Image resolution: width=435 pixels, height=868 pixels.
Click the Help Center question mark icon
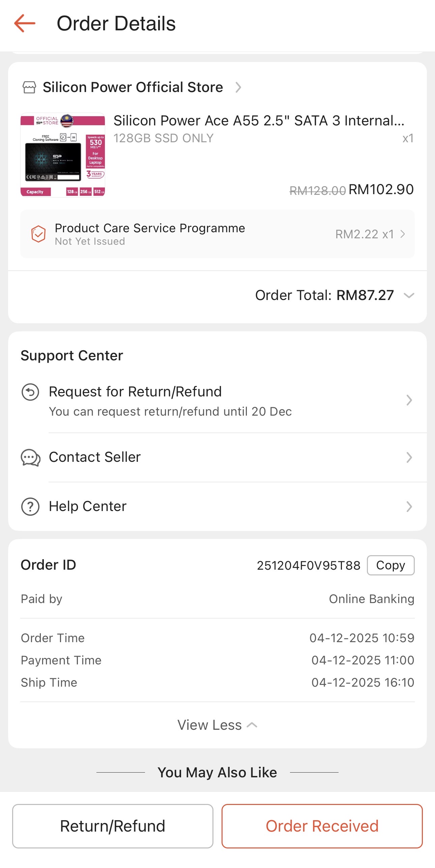click(x=30, y=507)
